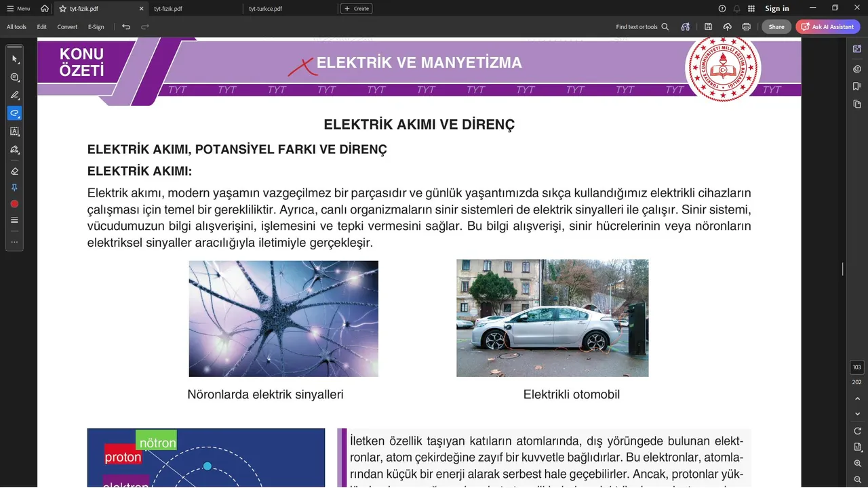The image size is (868, 488).
Task: Click the proton label in the atom diagram
Action: click(123, 457)
